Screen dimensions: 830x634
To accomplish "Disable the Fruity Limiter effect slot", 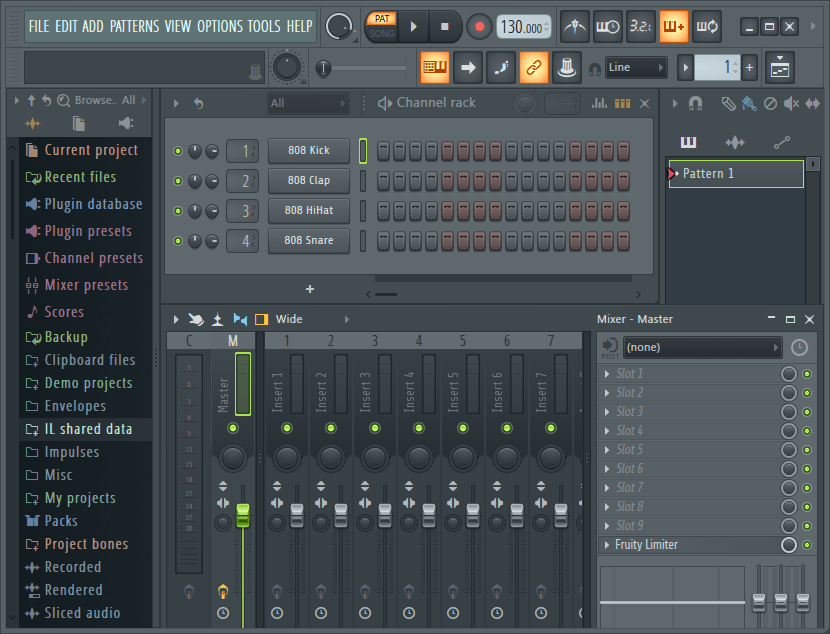I will coord(807,545).
